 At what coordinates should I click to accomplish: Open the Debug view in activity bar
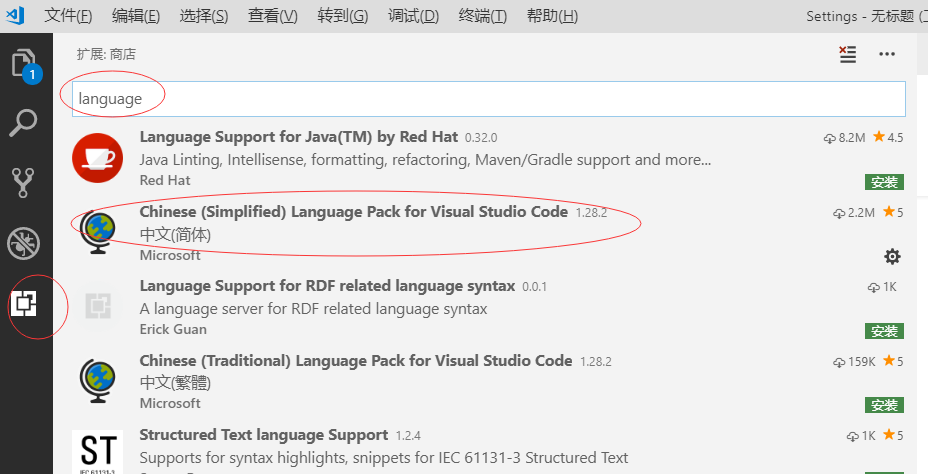pos(24,243)
